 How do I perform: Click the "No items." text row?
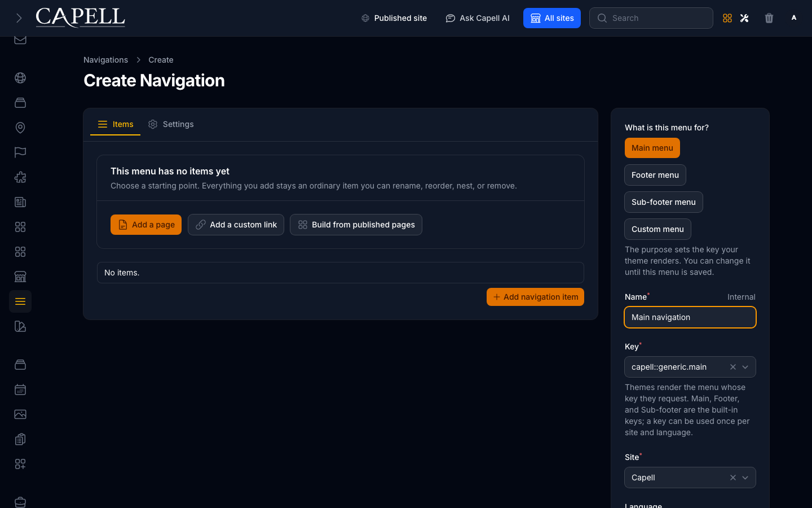[x=341, y=273]
